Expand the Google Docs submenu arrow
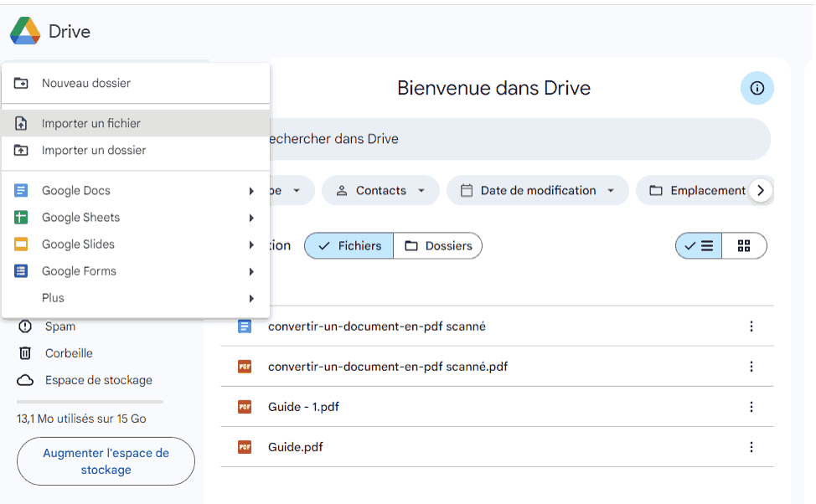 click(251, 191)
